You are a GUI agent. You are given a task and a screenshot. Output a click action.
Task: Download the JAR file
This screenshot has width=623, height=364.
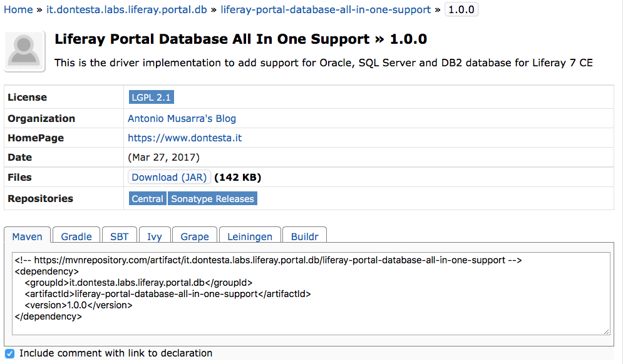[x=169, y=177]
